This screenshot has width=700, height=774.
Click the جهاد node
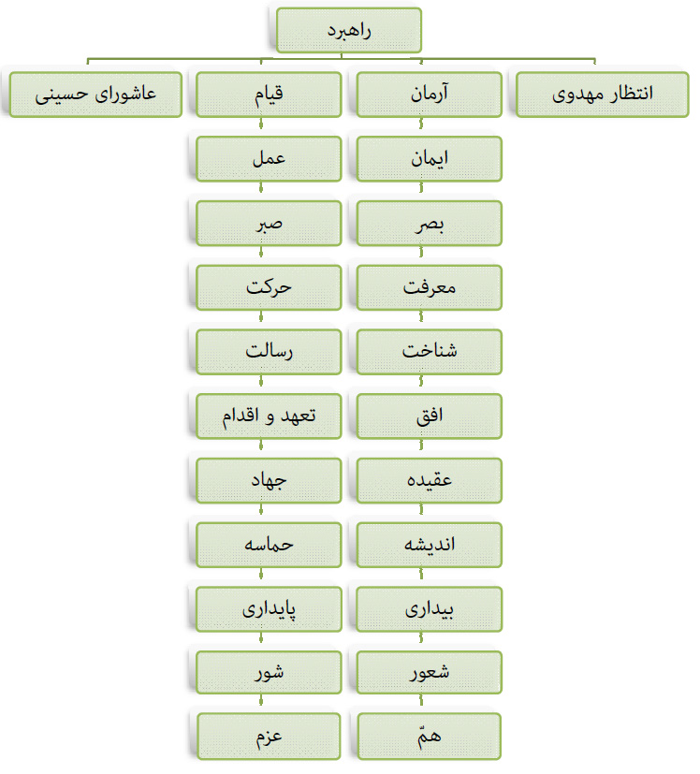[270, 480]
